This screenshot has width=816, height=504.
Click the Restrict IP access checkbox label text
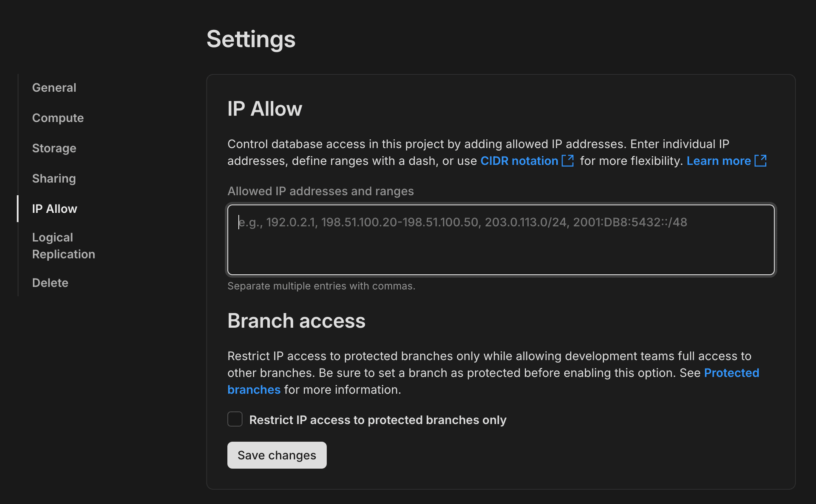pos(377,420)
